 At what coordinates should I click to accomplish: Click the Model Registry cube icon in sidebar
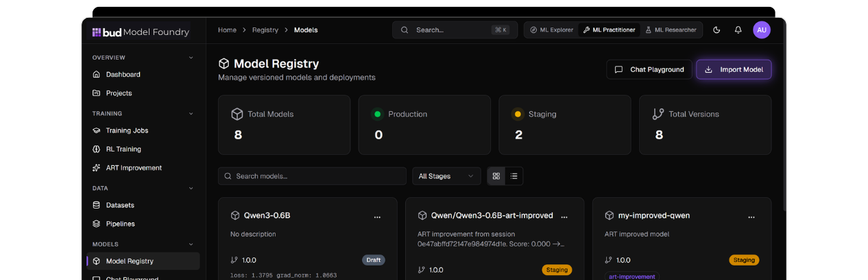point(97,261)
